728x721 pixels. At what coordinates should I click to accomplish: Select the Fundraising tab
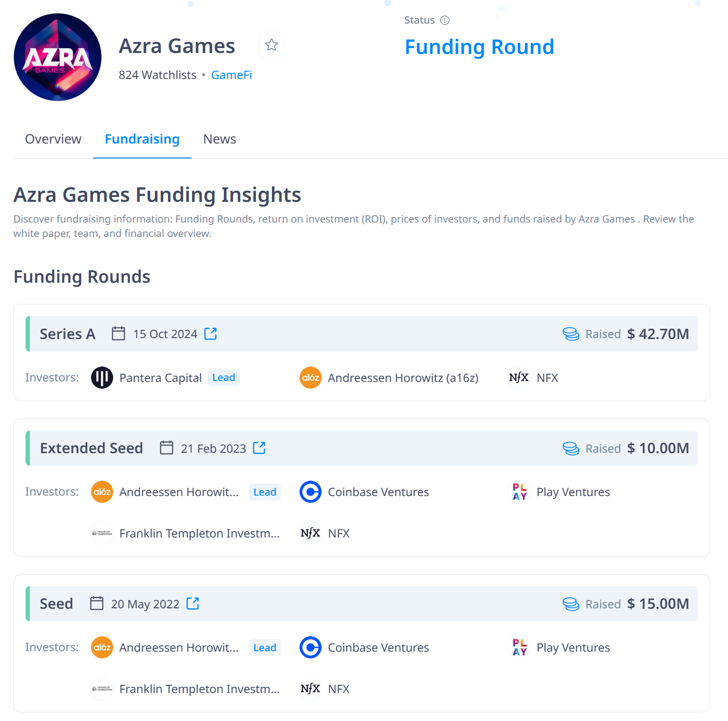[x=142, y=139]
